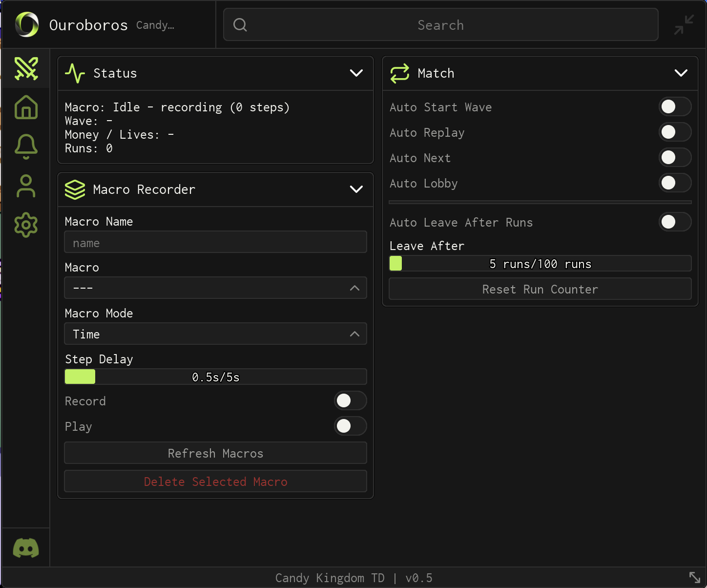Image resolution: width=707 pixels, height=588 pixels.
Task: Click the 'Candy…' title label
Action: coord(155,25)
